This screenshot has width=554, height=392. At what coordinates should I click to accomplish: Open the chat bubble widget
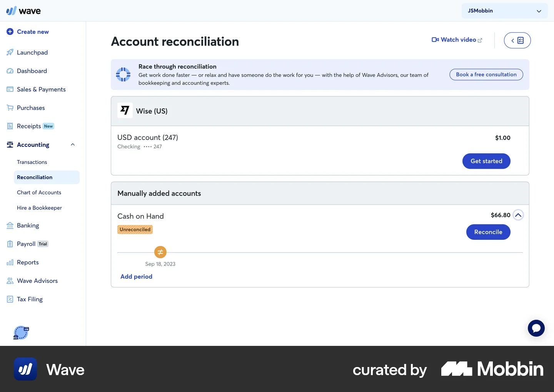click(536, 328)
